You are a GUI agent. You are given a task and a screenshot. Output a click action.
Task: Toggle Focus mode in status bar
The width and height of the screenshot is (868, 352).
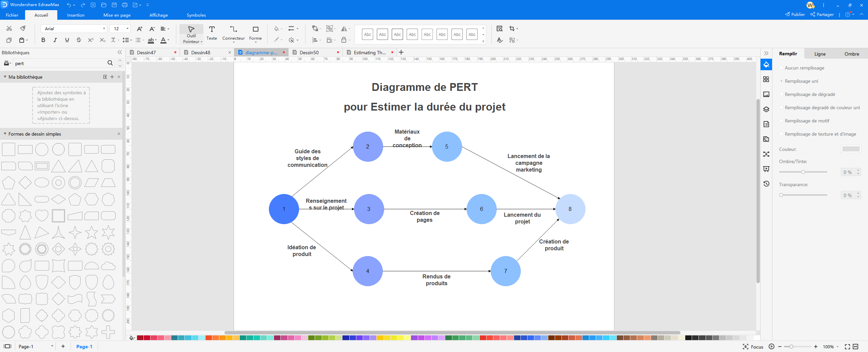[753, 347]
